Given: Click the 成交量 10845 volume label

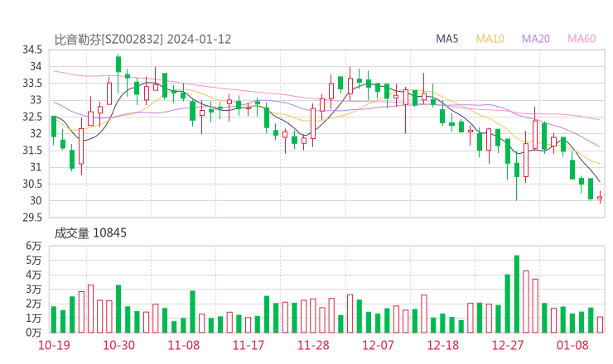Looking at the screenshot, I should (90, 232).
